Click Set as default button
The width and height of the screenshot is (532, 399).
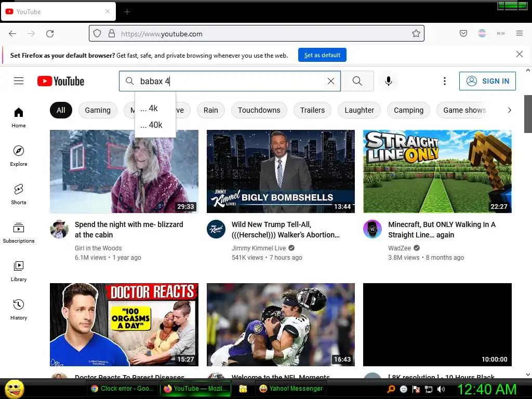coord(322,55)
